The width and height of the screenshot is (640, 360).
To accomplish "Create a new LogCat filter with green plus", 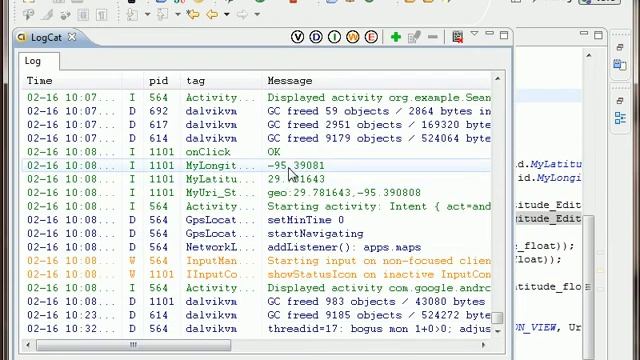I will click(396, 37).
